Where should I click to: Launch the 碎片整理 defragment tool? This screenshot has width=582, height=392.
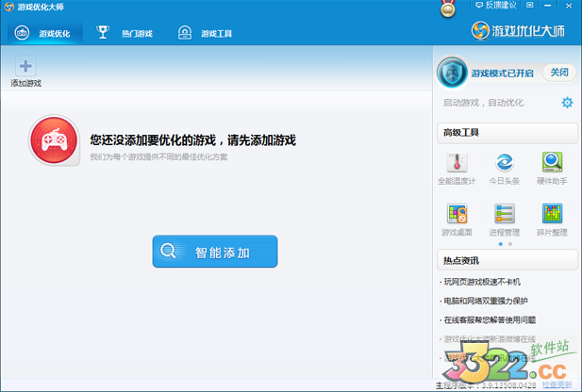552,216
